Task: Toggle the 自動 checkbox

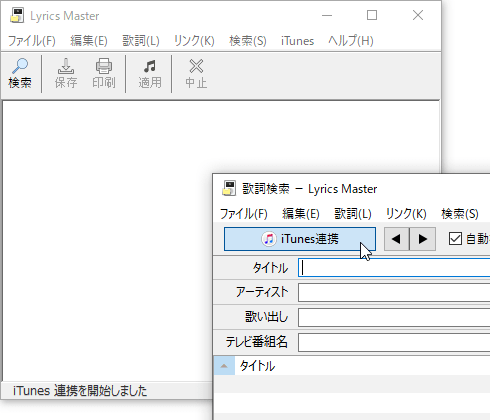Action: (x=455, y=239)
